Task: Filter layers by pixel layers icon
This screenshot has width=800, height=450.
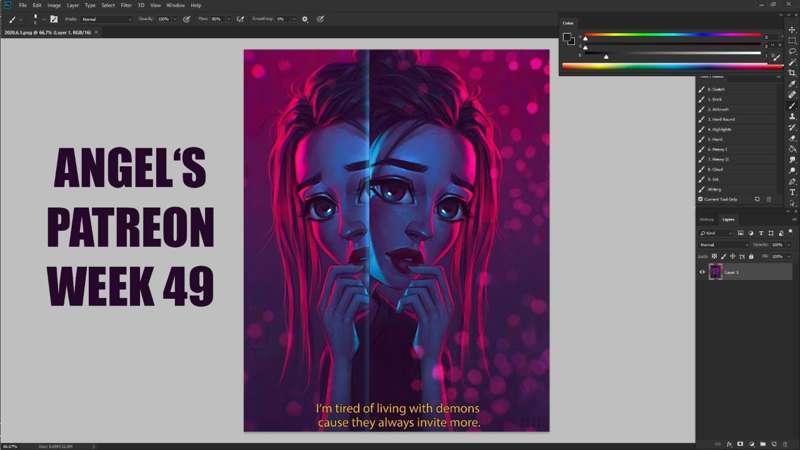Action: (x=740, y=233)
